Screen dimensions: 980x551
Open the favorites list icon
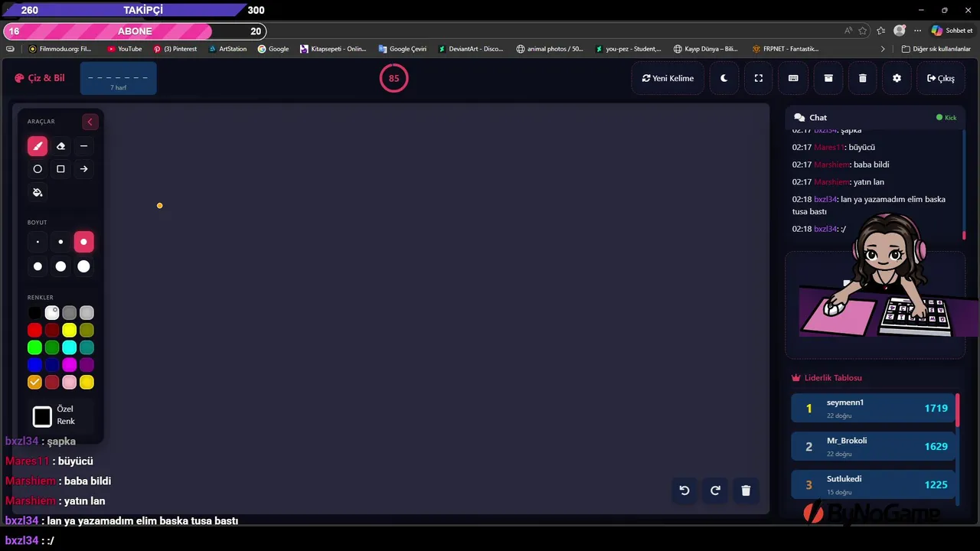coord(881,31)
